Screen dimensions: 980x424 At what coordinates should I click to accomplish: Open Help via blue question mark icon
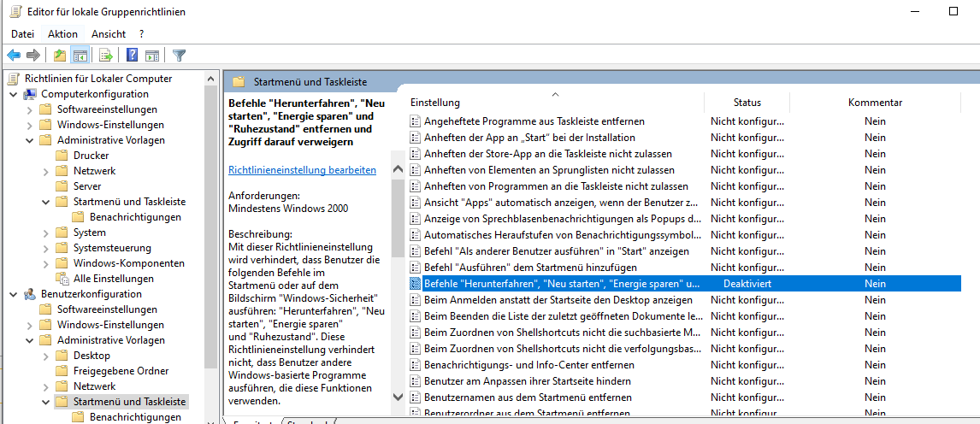coord(133,56)
